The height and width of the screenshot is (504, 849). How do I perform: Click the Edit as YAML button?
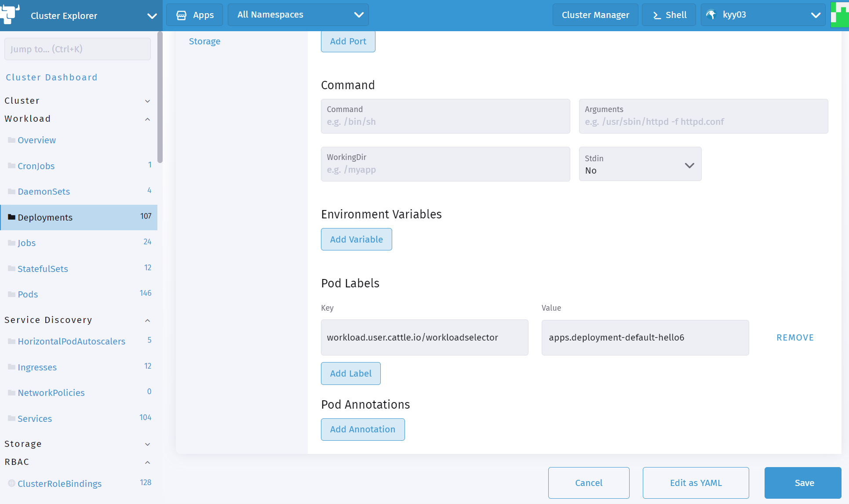[696, 483]
